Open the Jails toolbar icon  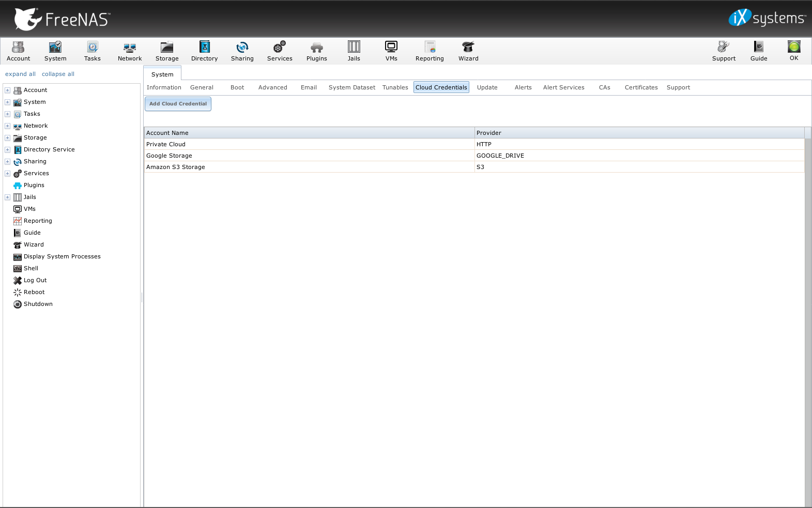tap(354, 51)
